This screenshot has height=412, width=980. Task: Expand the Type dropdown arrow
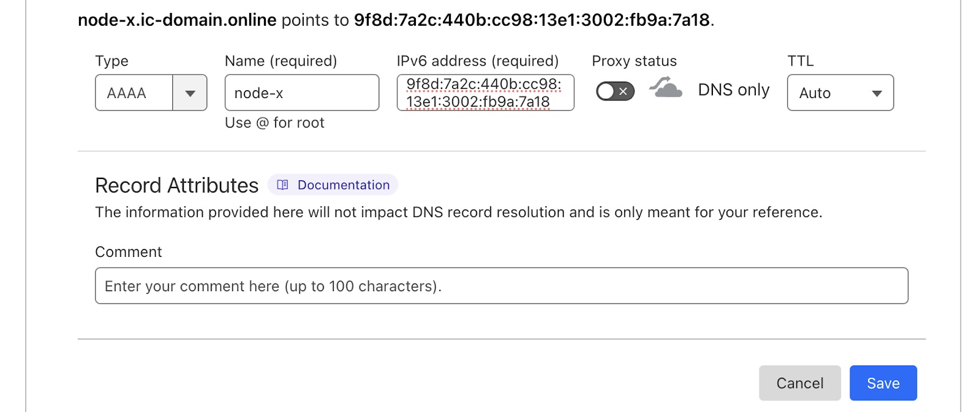pyautogui.click(x=190, y=93)
